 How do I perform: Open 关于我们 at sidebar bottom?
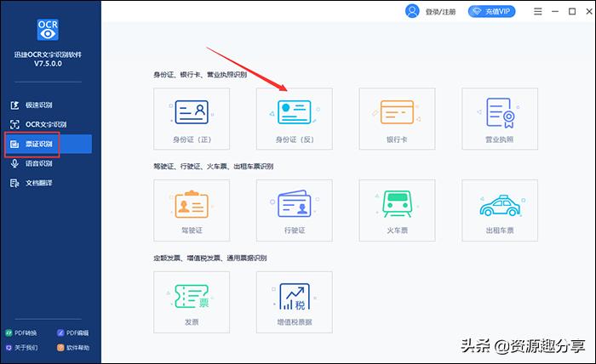point(21,347)
